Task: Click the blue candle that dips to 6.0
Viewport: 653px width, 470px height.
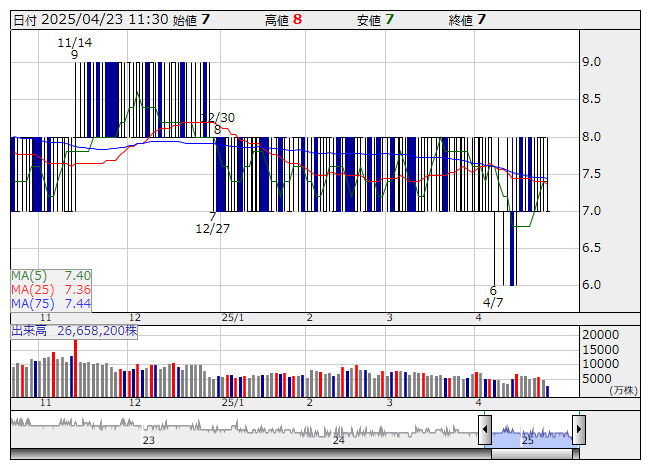Action: (x=513, y=249)
